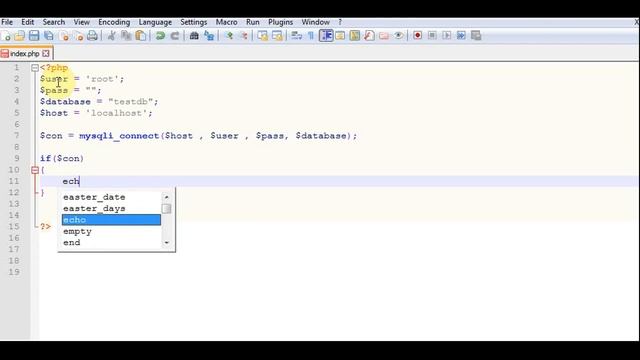Toggle synchronized vertical scrolling icon
Viewport: 640px width, 360px height.
pyautogui.click(x=262, y=36)
